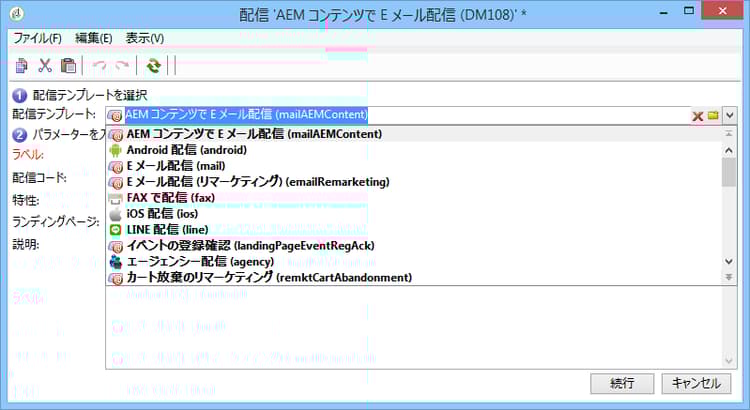
Task: Select AEM コンテンツで E メール配信 (mailAEMContent) list item
Action: point(414,134)
